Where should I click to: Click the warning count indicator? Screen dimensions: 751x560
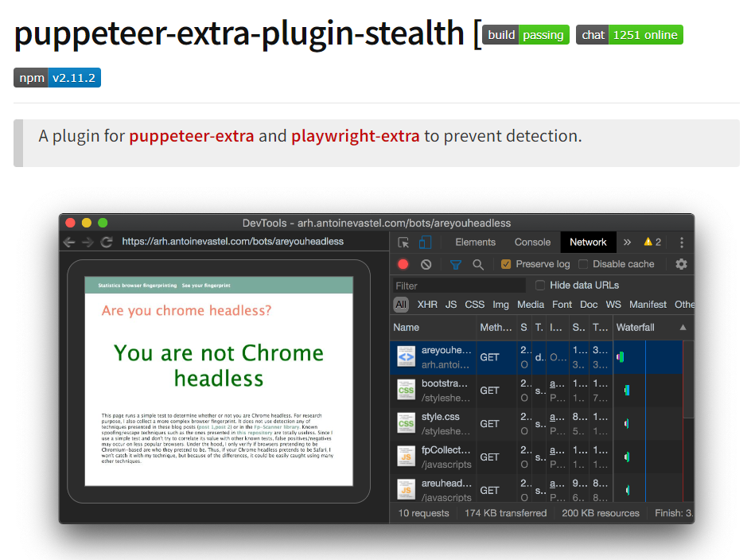pyautogui.click(x=652, y=242)
